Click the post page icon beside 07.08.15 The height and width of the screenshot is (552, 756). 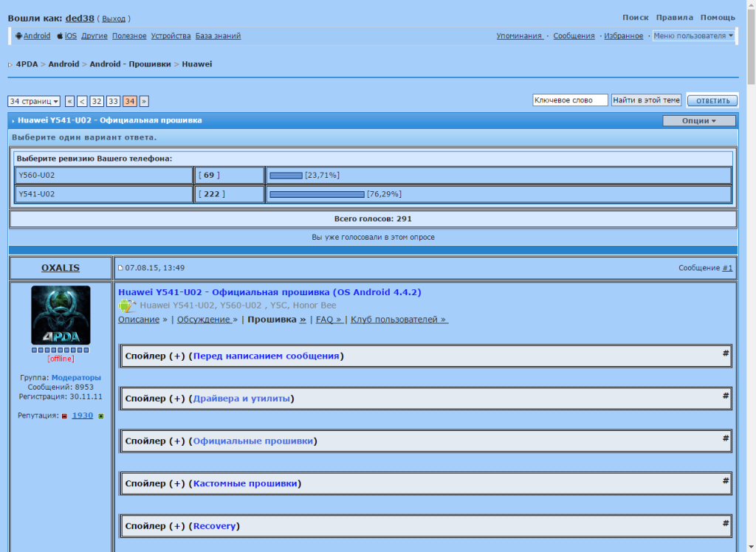coord(120,268)
